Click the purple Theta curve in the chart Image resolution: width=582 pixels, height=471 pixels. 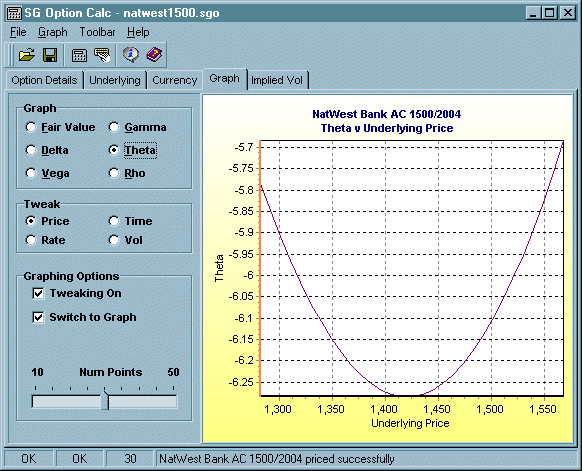[x=332, y=339]
